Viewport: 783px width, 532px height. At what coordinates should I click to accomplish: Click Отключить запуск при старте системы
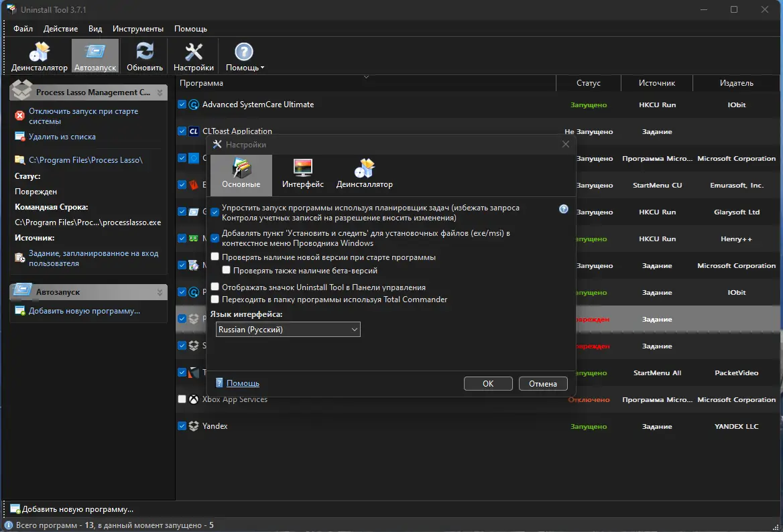coord(83,117)
